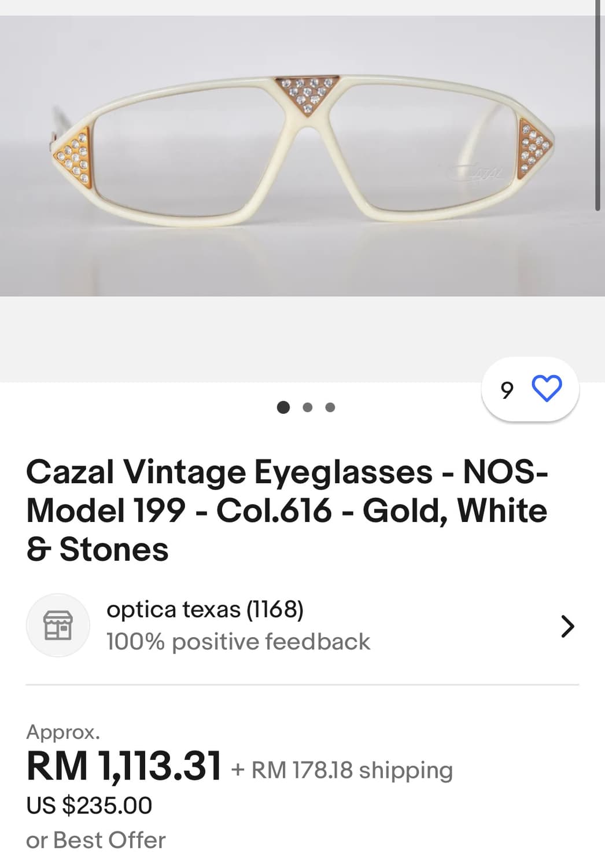Select the US $235.00 original price
Image resolution: width=605 pixels, height=868 pixels.
pos(89,805)
